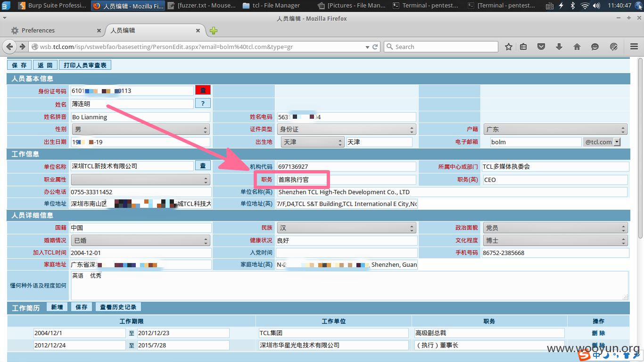Open the applications menu icon in panel corner

(x=6, y=6)
